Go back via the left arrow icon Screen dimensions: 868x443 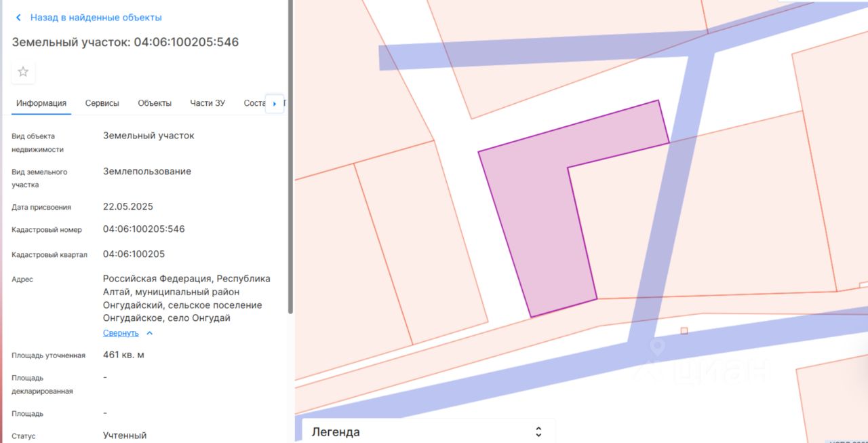click(18, 18)
